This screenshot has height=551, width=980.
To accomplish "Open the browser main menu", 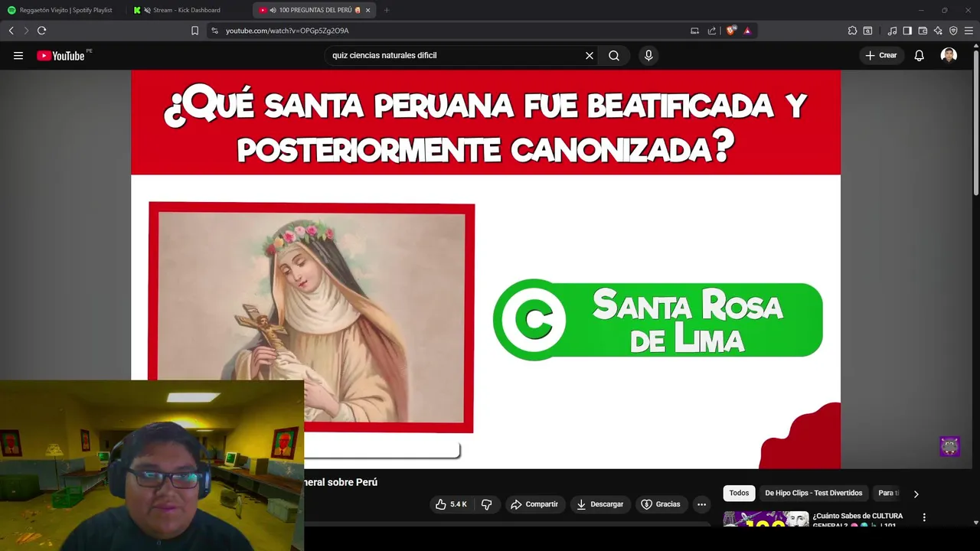I will click(x=969, y=31).
